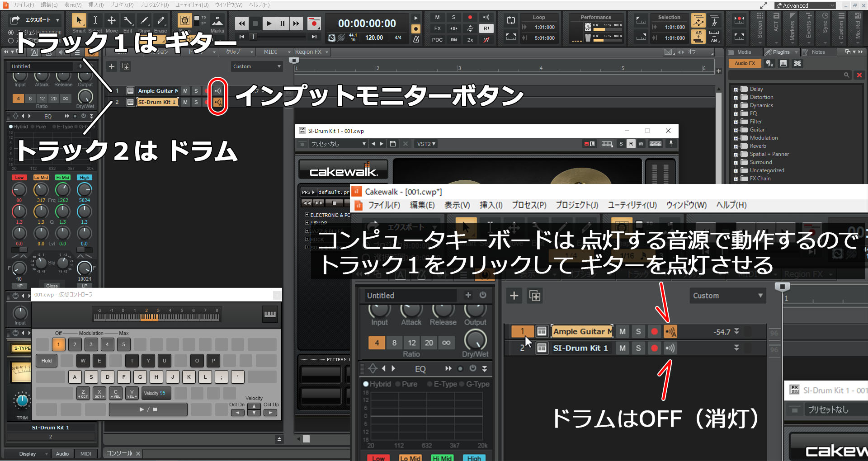This screenshot has width=868, height=461.
Task: Toggle the metronome on
Action: (416, 40)
